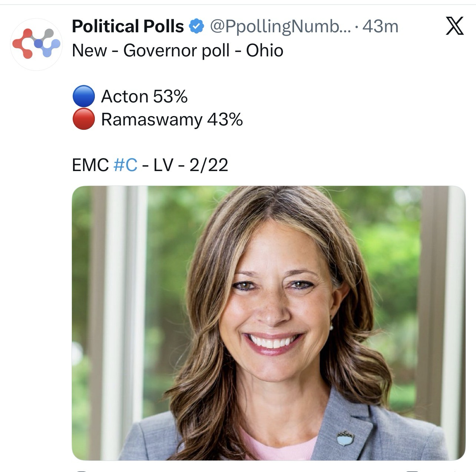
Task: Click the acorn lapel pin in the photo
Action: [x=346, y=438]
